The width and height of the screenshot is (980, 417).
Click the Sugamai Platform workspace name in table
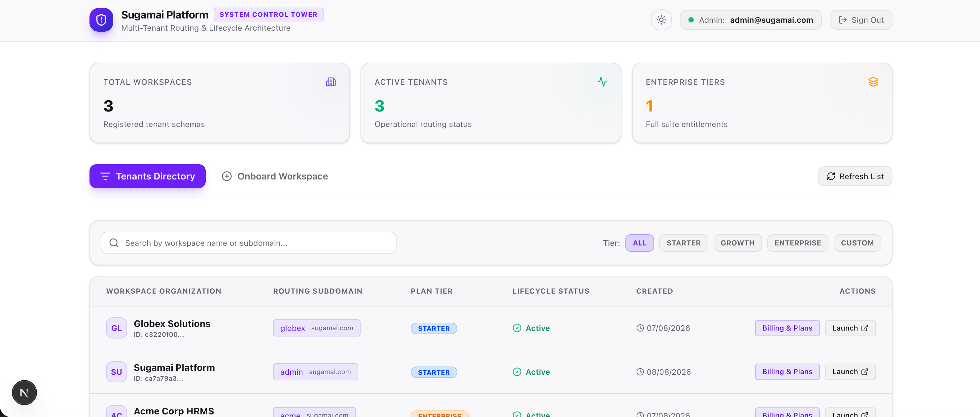pos(174,368)
